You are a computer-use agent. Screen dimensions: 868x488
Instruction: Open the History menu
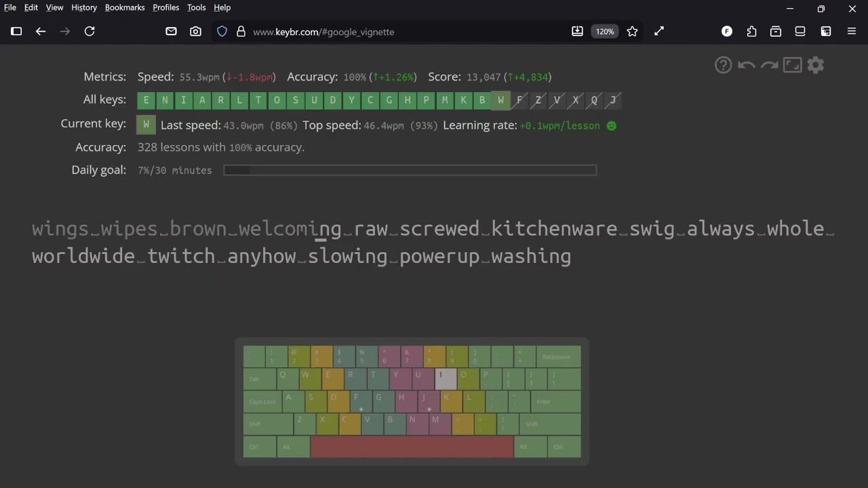pyautogui.click(x=84, y=7)
